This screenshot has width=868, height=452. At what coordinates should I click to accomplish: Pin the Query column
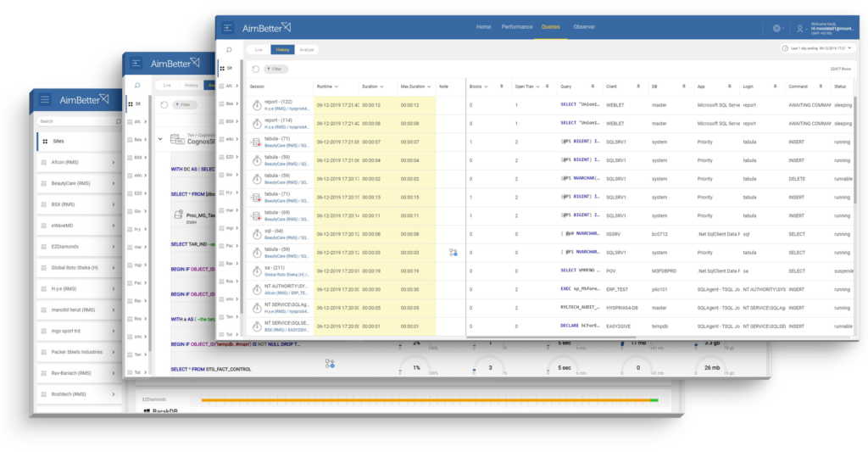pyautogui.click(x=593, y=86)
